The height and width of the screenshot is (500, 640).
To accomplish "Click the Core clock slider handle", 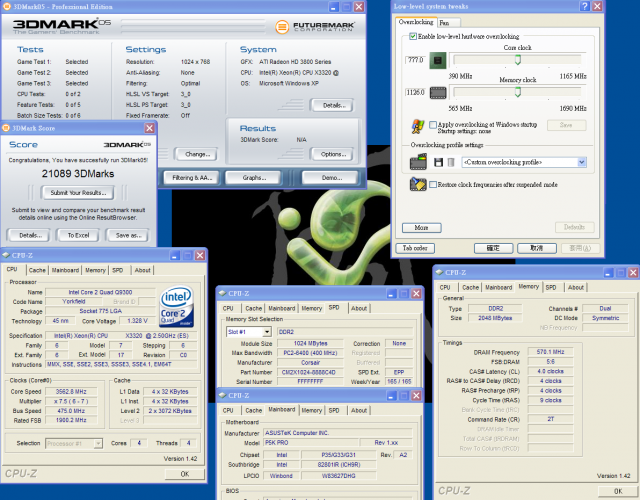I will pos(518,60).
